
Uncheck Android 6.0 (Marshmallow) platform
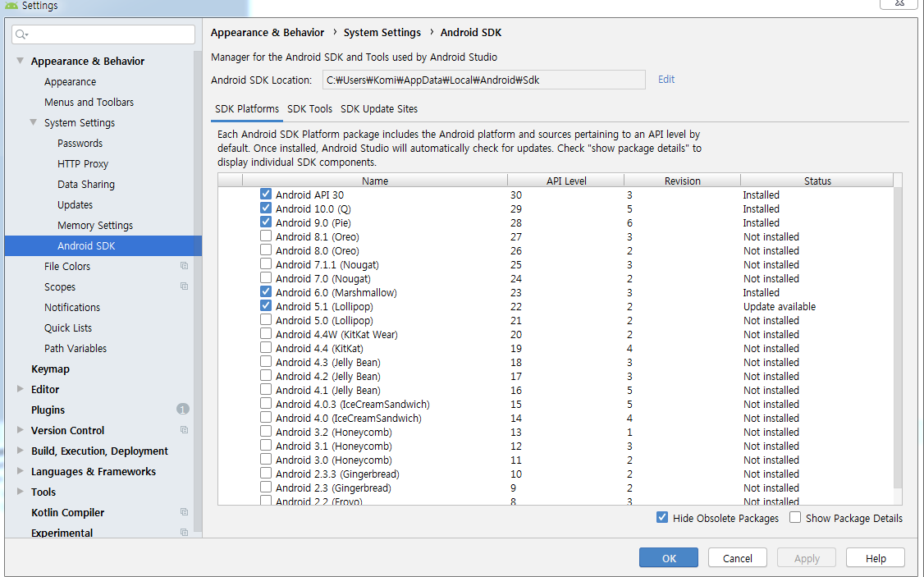coord(266,291)
